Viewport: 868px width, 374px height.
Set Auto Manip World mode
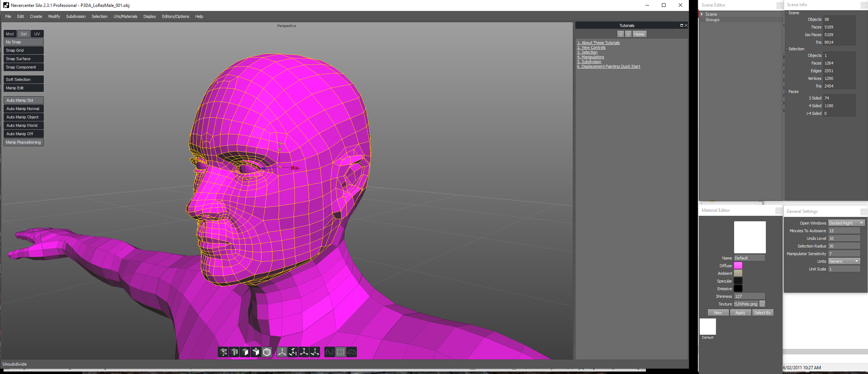tap(24, 125)
